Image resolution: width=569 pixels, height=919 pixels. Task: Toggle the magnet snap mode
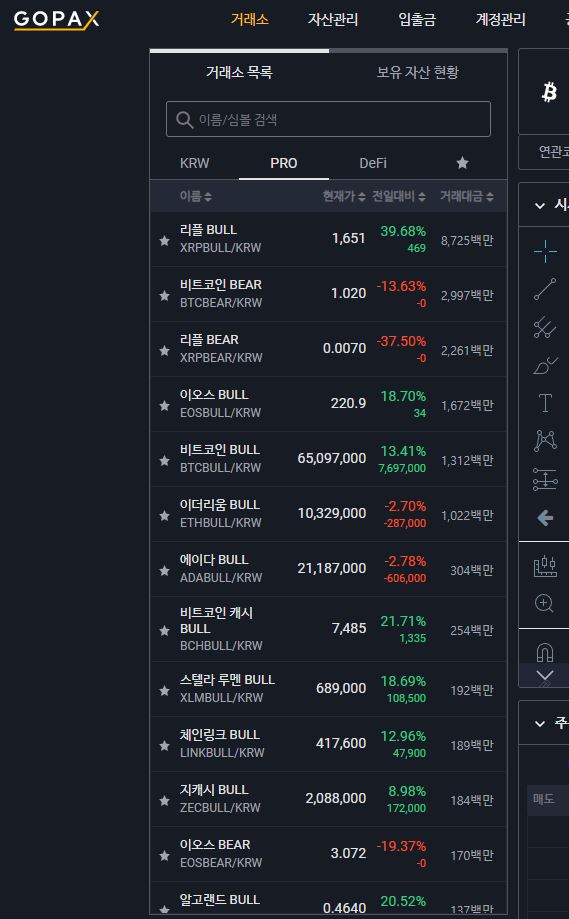pos(545,652)
